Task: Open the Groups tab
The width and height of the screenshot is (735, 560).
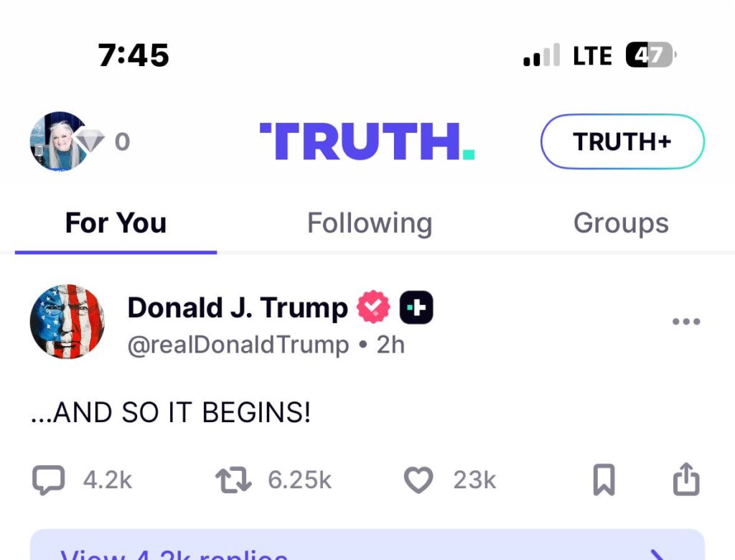Action: [621, 223]
